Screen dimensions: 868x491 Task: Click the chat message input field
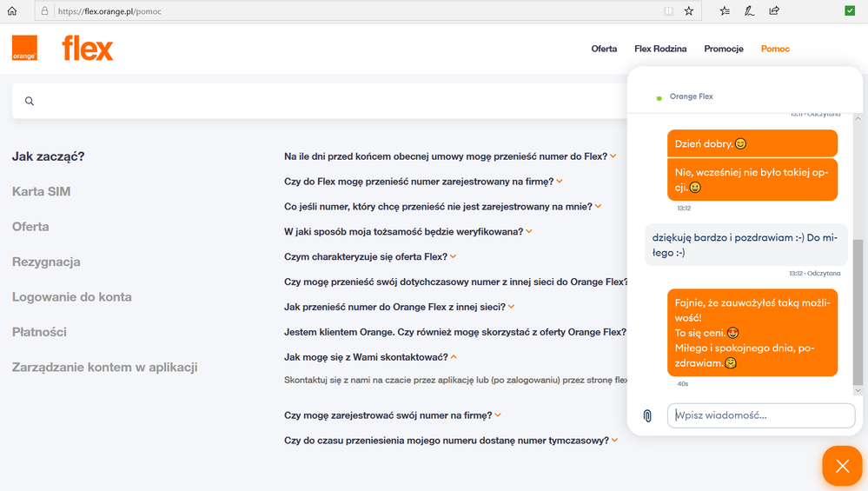760,415
